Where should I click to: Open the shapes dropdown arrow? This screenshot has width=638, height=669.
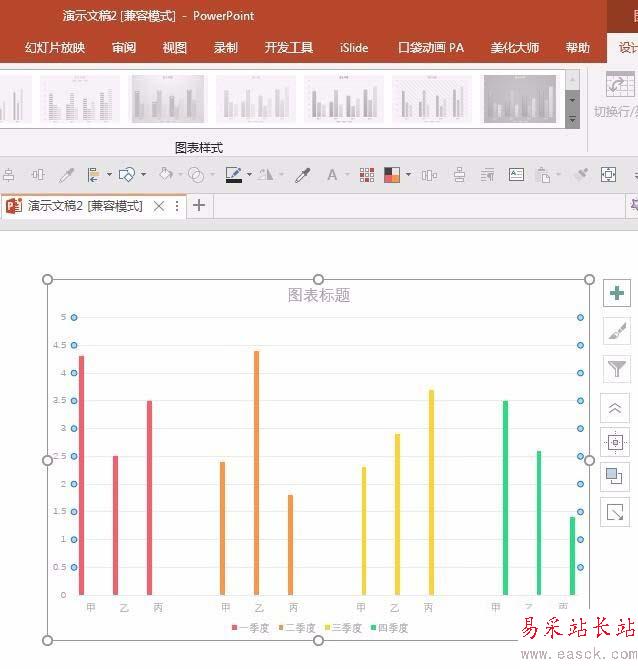click(143, 175)
